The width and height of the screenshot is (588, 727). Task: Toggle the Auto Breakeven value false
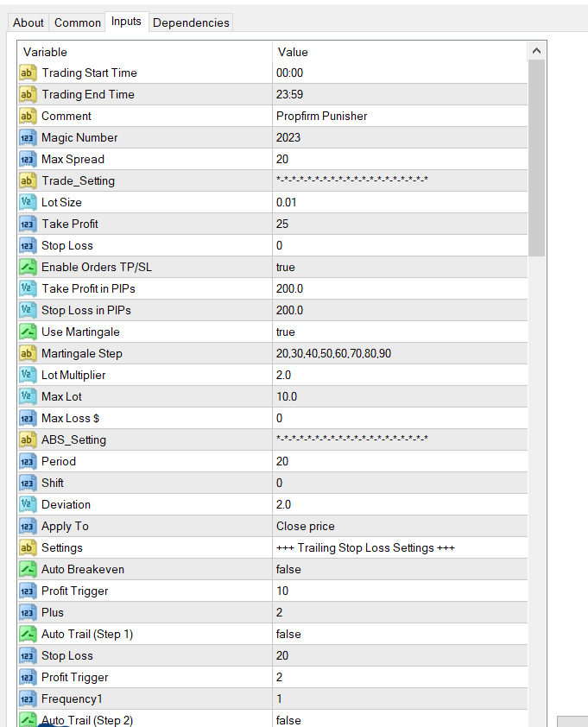pos(400,569)
